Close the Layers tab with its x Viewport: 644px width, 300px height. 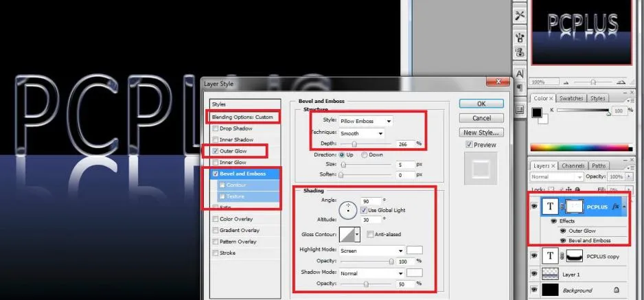point(553,166)
